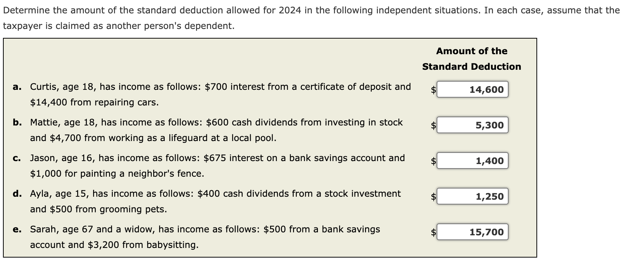644x265 pixels.
Task: Click the Amount of the Standard Deduction header
Action: 471,59
